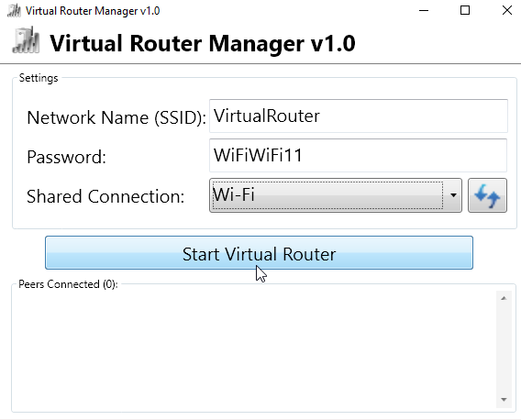The width and height of the screenshot is (521, 420).
Task: Click inside the empty Peers Connected list
Action: tap(254, 348)
